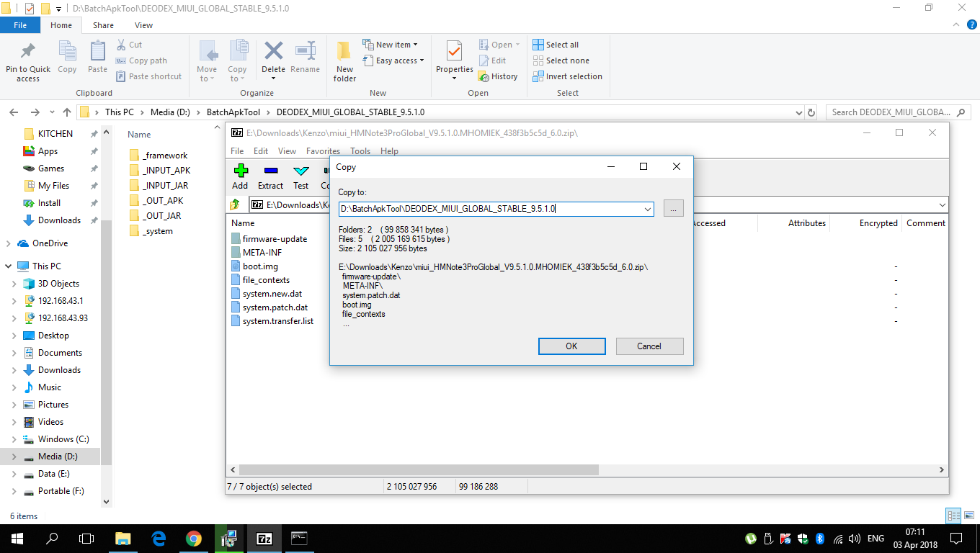
Task: Click the Delete ribbon icon
Action: click(273, 51)
